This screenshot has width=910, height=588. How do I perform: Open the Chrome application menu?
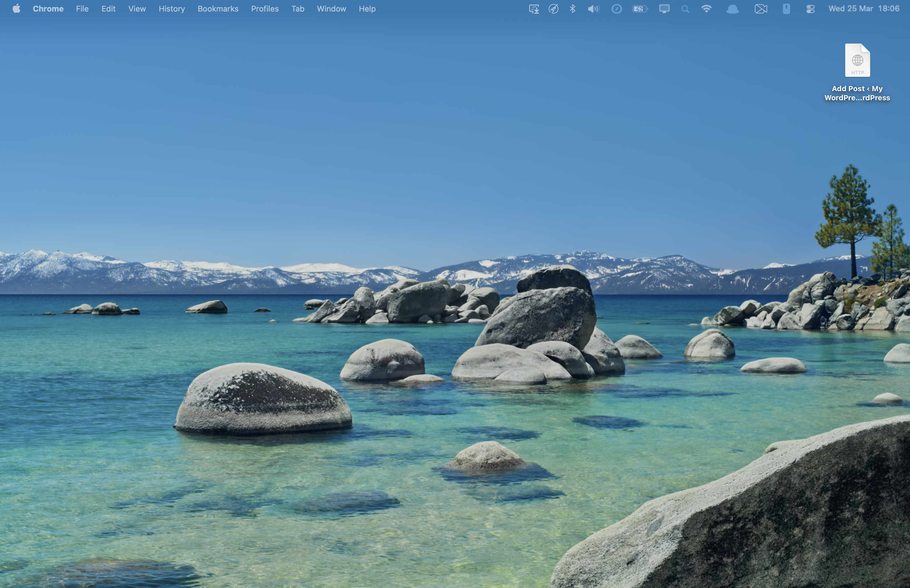pos(48,9)
